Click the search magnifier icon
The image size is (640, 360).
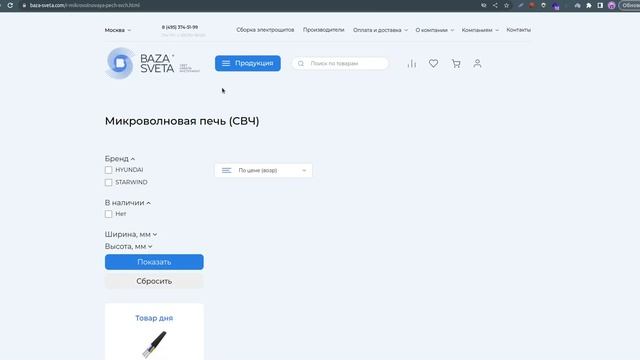point(301,63)
